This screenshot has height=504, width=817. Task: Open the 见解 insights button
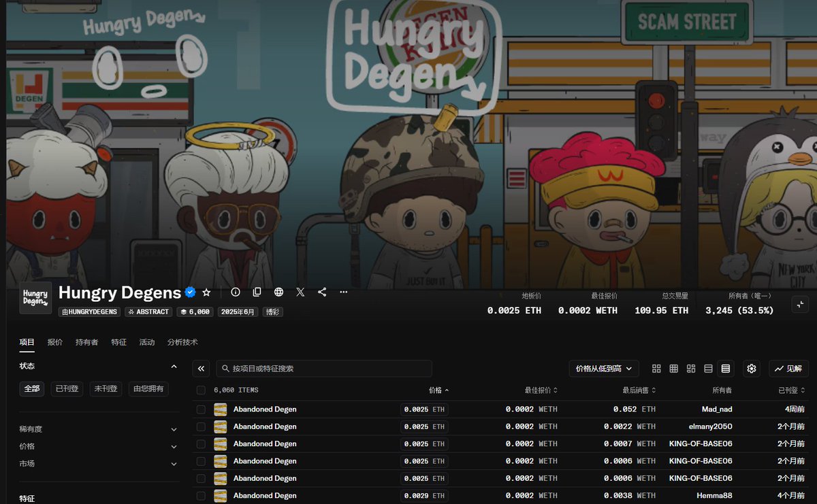point(788,369)
